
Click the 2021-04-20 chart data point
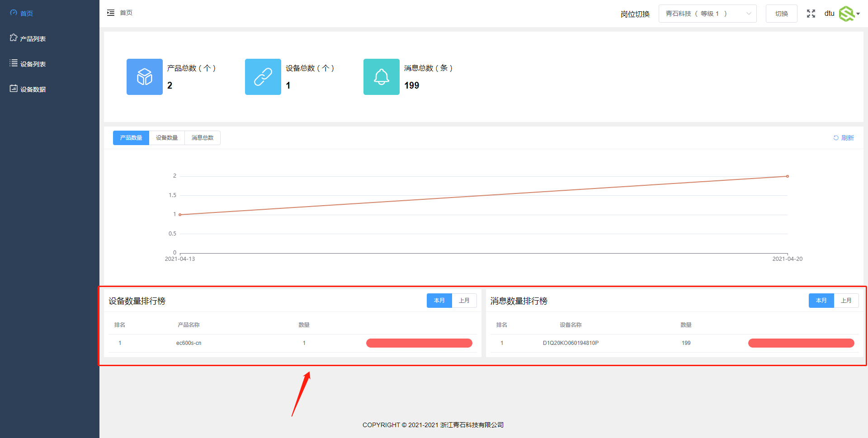tap(788, 176)
